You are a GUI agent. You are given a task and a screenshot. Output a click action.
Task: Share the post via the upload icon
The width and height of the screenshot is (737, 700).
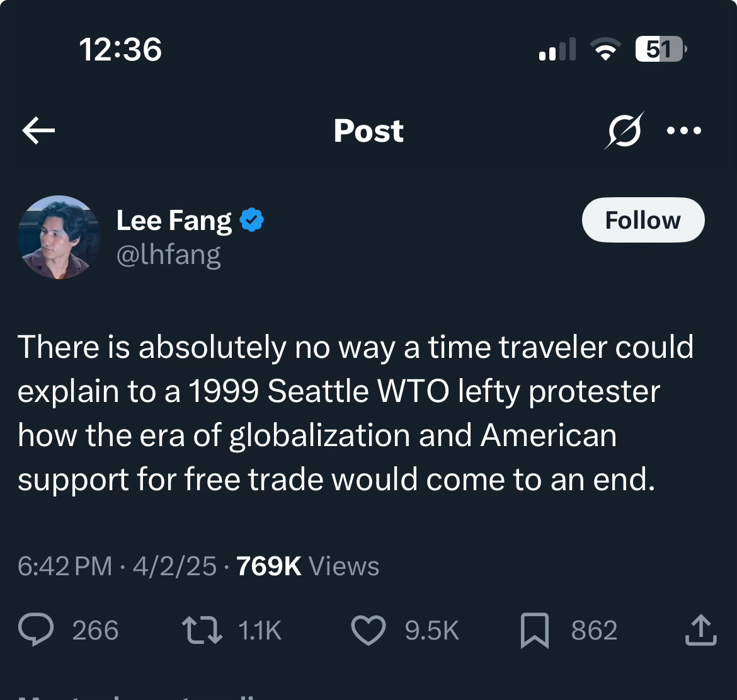(700, 631)
